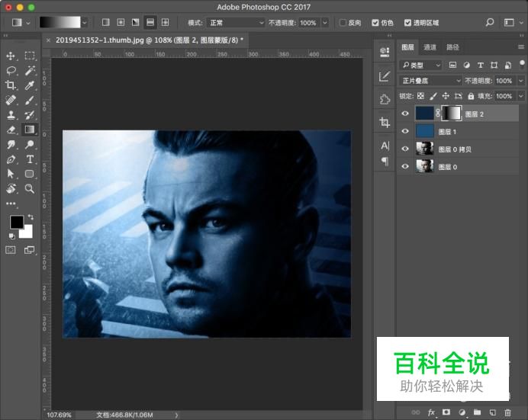Select the Crop tool in the toolbox

pos(11,85)
